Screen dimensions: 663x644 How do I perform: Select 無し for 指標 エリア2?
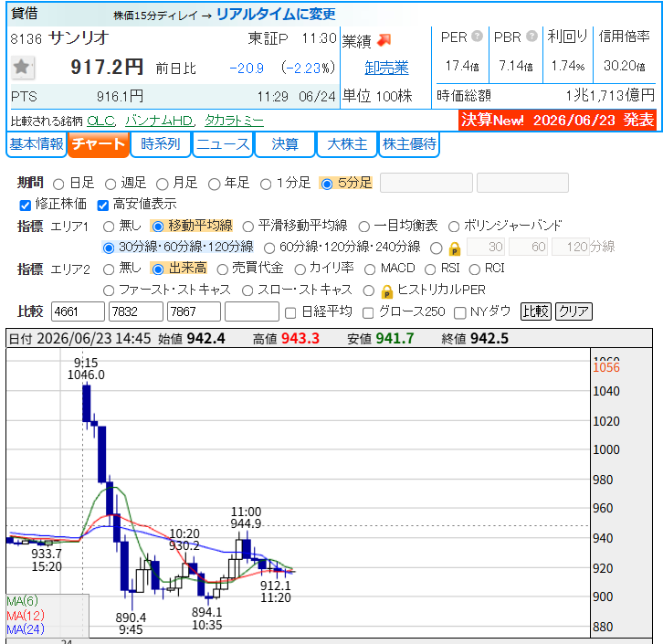click(109, 269)
